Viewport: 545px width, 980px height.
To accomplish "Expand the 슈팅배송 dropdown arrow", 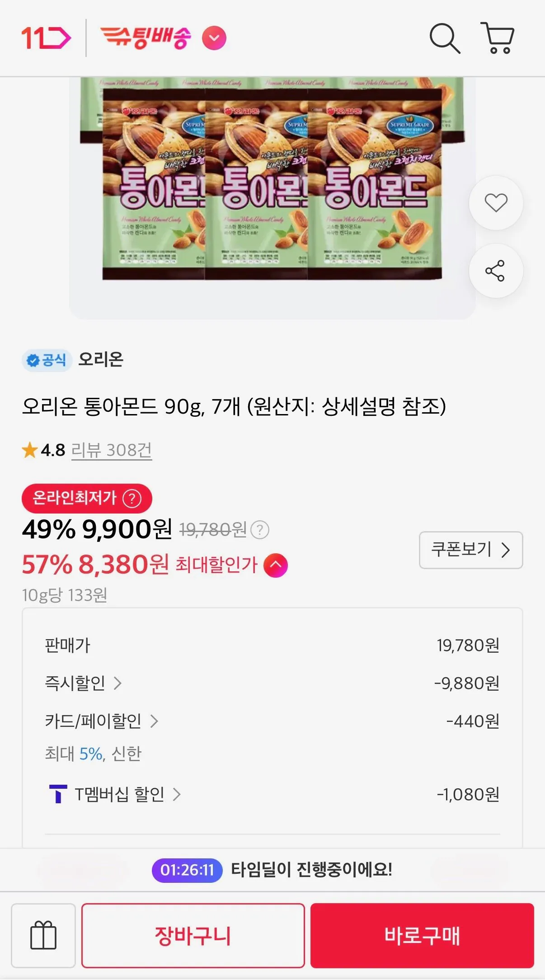I will (x=214, y=38).
